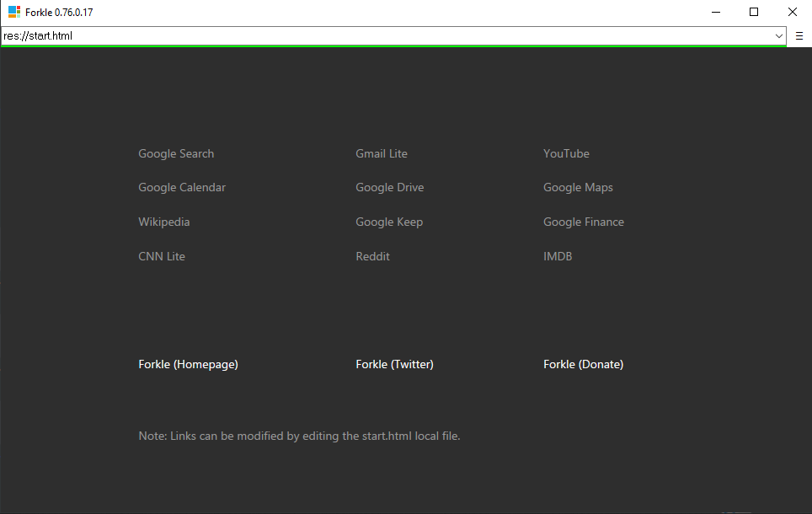
Task: Open Forkle (Twitter) link
Action: [394, 364]
